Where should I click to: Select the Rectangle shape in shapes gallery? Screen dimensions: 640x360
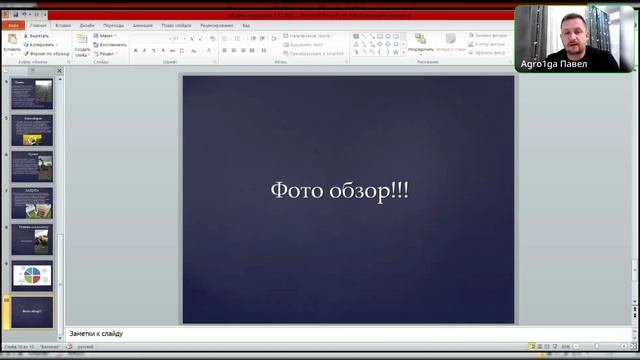pos(380,36)
